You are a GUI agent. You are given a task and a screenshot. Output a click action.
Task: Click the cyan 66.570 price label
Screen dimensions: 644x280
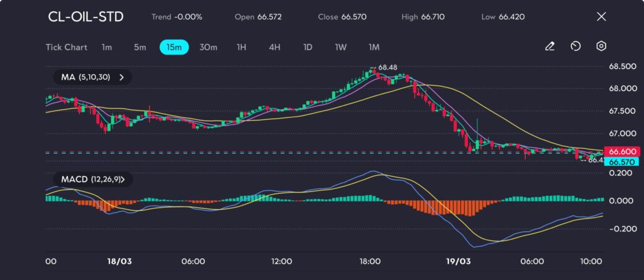621,161
